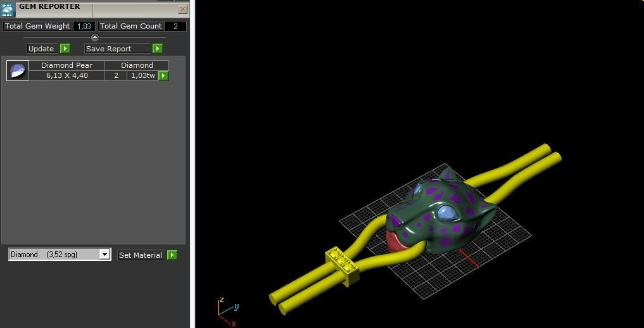Click the Update button label
The width and height of the screenshot is (644, 328).
44,49
